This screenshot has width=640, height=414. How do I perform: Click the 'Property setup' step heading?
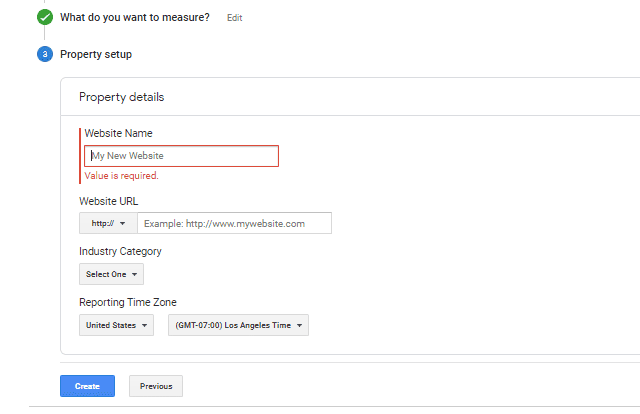click(x=96, y=54)
